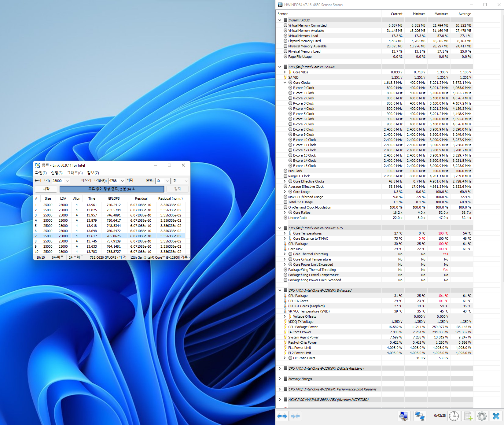
Task: Click the lightning bolt icon beside SA VID
Action: pyautogui.click(x=285, y=77)
